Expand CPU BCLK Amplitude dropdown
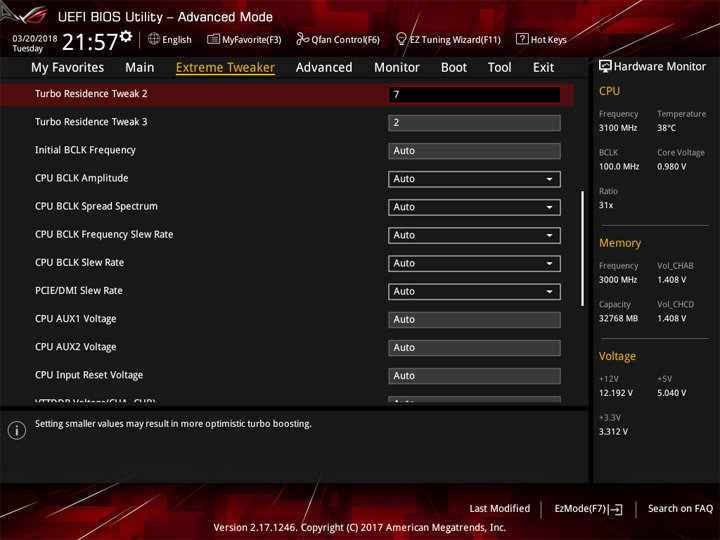Image resolution: width=720 pixels, height=540 pixels. pos(474,179)
